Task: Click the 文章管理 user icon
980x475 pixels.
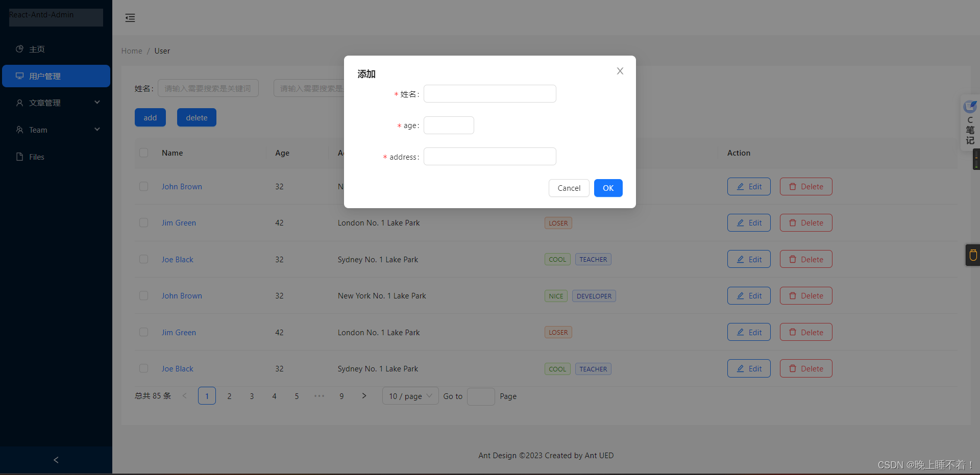Action: click(x=19, y=103)
